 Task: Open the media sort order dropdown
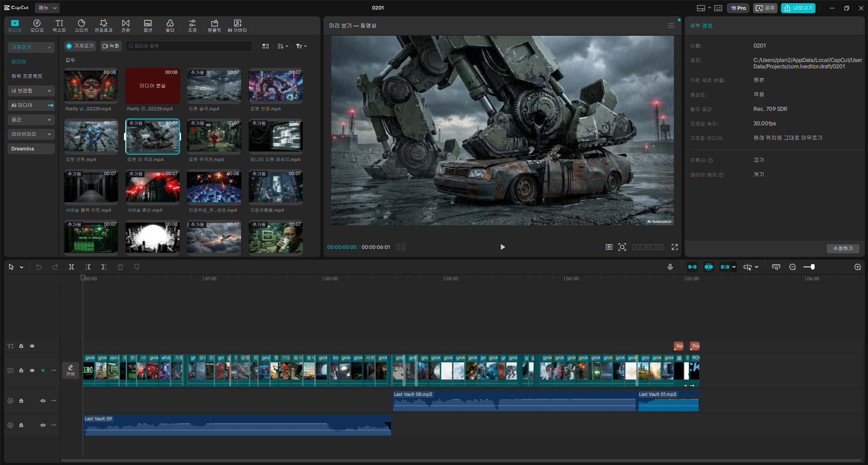[283, 46]
